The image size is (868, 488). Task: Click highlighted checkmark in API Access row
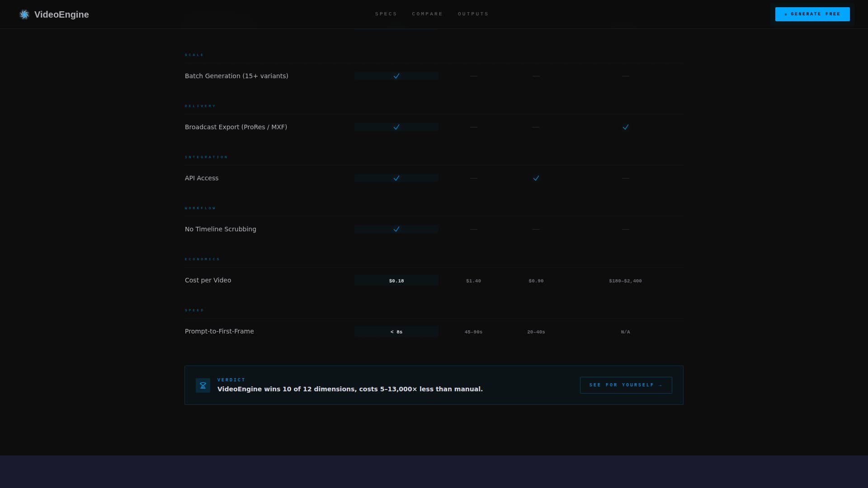(x=396, y=178)
